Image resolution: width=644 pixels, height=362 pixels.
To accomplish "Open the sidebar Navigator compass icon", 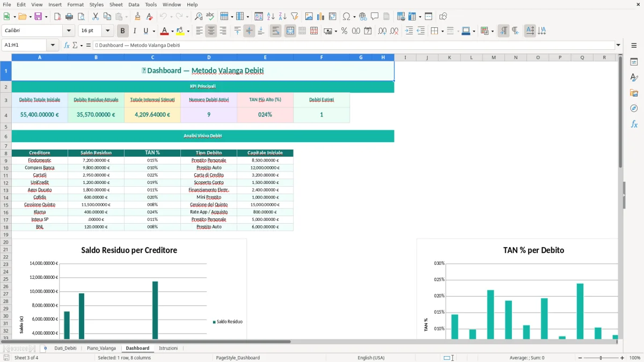I will [634, 108].
